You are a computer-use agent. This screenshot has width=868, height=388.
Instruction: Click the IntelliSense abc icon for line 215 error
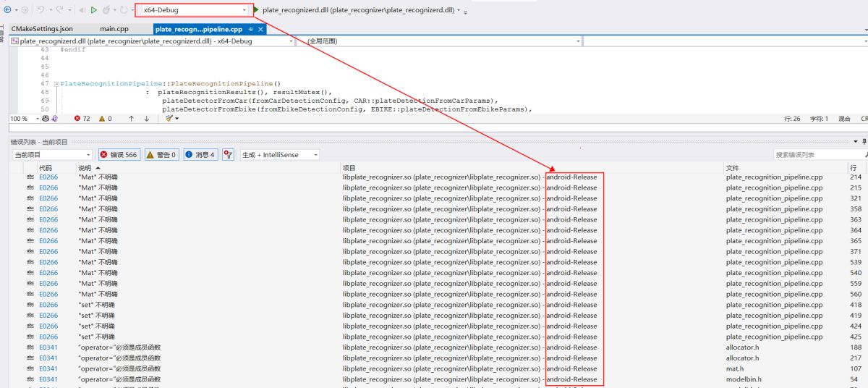point(30,187)
